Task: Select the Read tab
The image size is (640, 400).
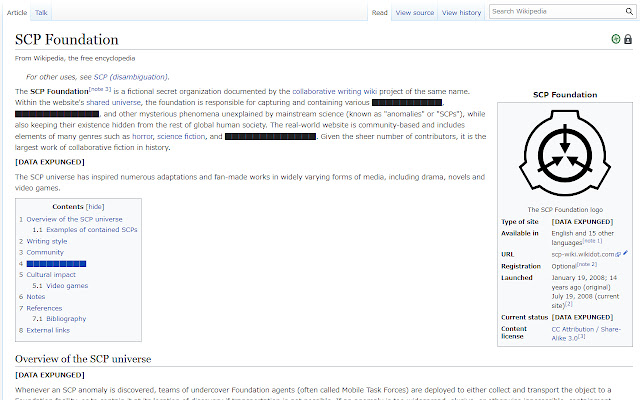Action: coord(379,13)
